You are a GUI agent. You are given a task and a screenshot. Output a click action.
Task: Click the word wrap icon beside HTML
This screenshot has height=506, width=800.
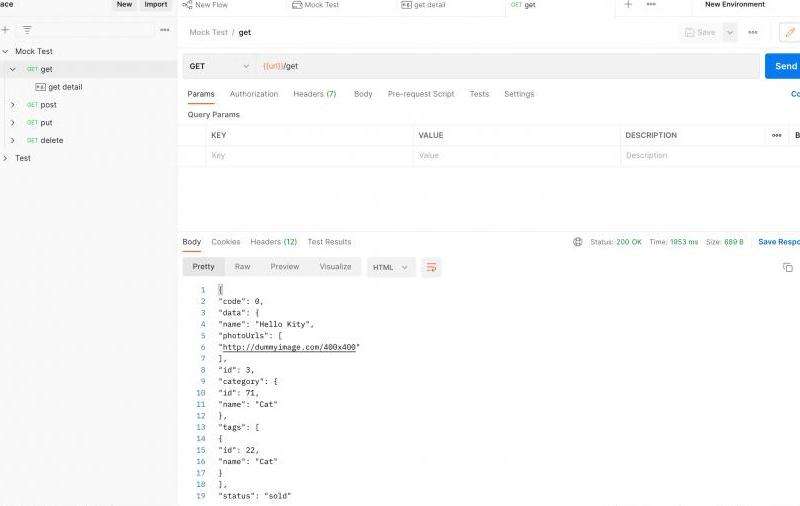coord(431,267)
